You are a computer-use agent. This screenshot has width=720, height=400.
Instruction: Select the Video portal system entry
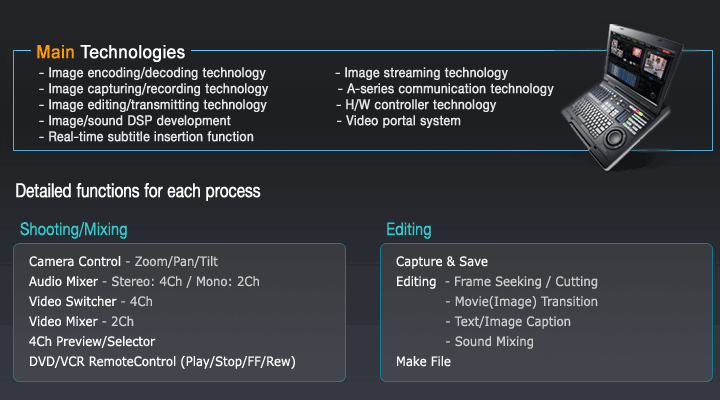point(403,121)
